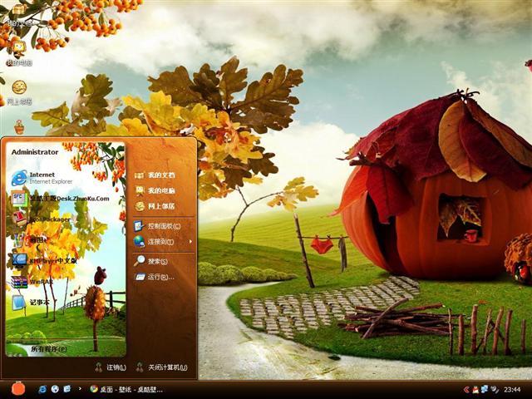Image resolution: width=532 pixels, height=399 pixels.
Task: Click the Show Desktop quick launch icon
Action: coord(67,389)
